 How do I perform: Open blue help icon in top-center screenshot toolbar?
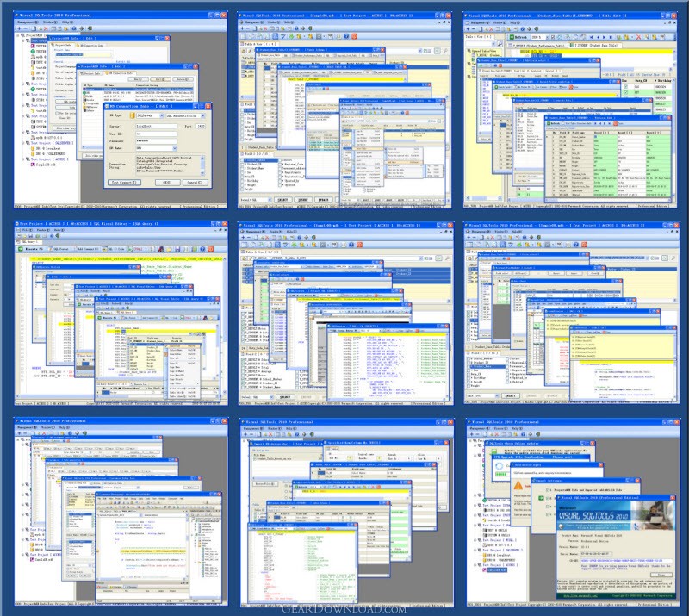click(x=346, y=36)
